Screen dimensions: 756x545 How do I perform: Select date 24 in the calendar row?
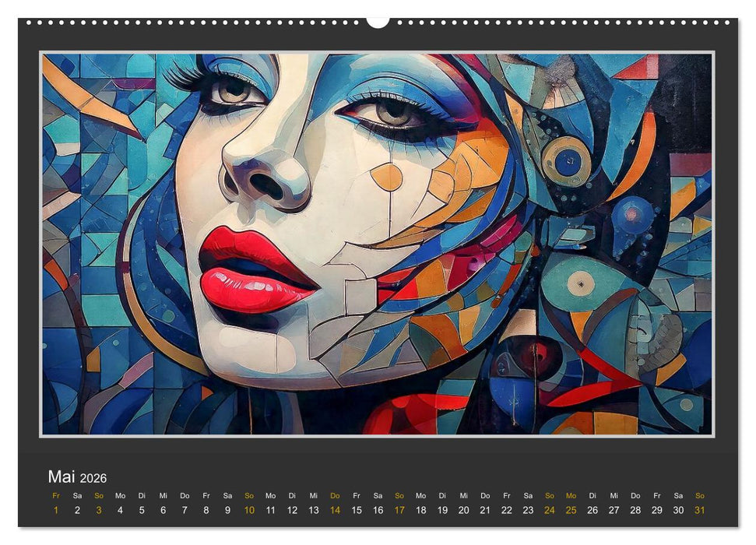coord(550,510)
